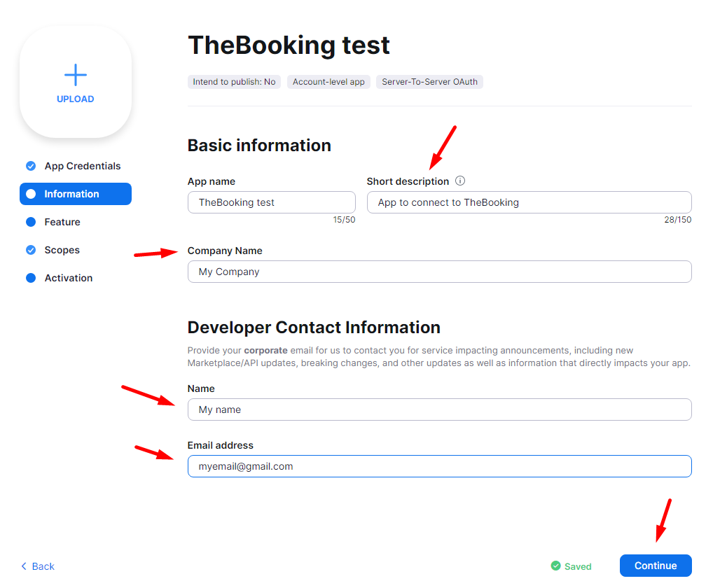Click the Feature step circle icon
727x588 pixels.
(31, 222)
